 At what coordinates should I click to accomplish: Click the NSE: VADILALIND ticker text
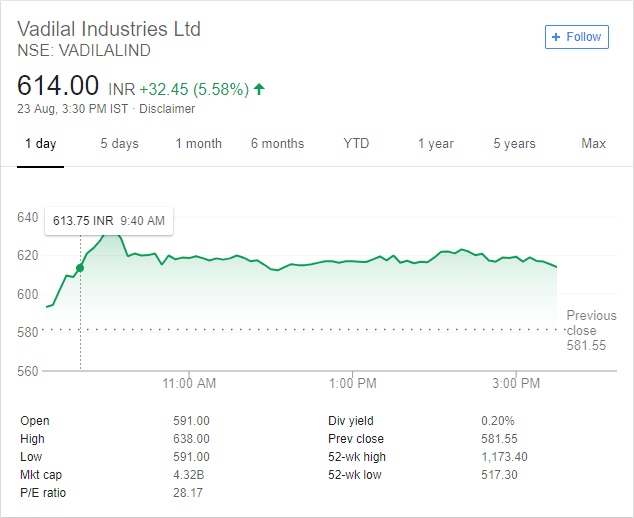84,51
